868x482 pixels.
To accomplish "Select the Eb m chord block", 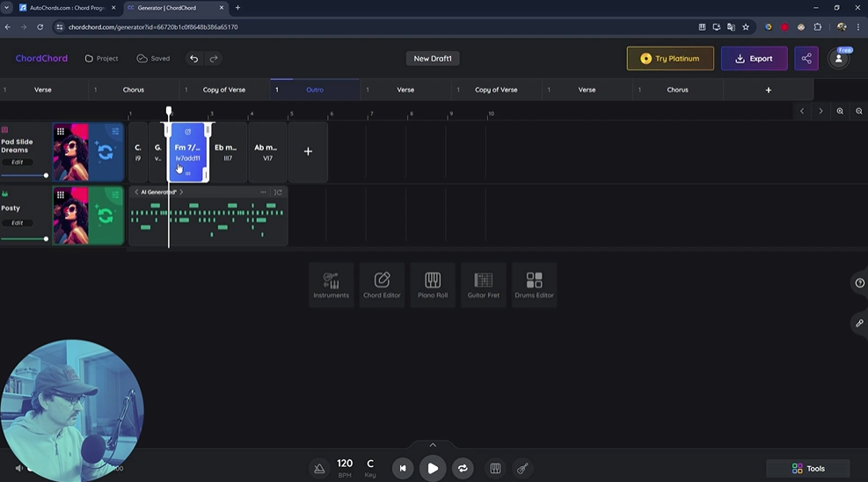I will 228,152.
